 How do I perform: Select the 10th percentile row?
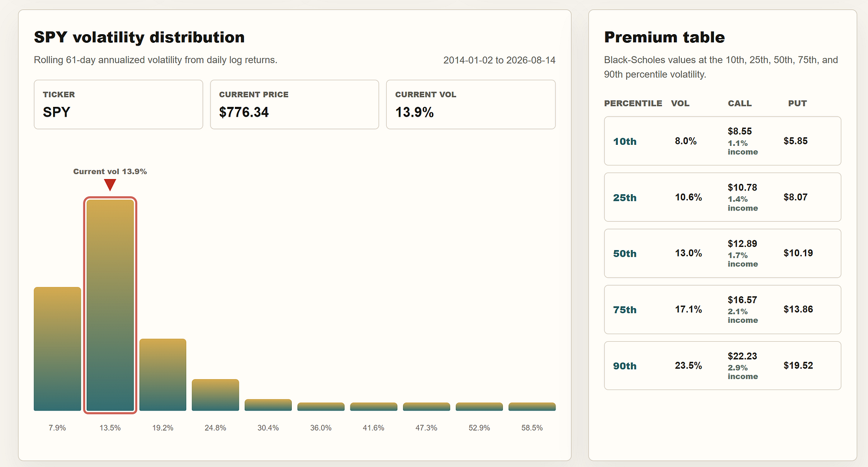(723, 141)
